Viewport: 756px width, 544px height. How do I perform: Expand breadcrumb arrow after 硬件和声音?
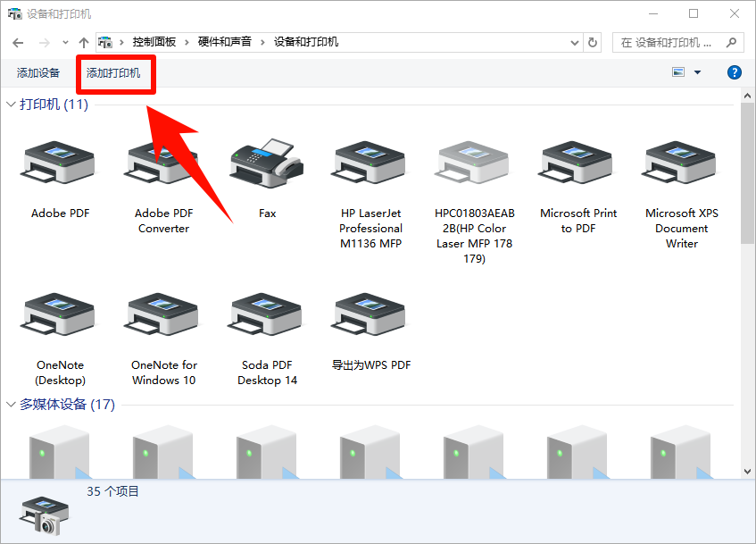262,43
